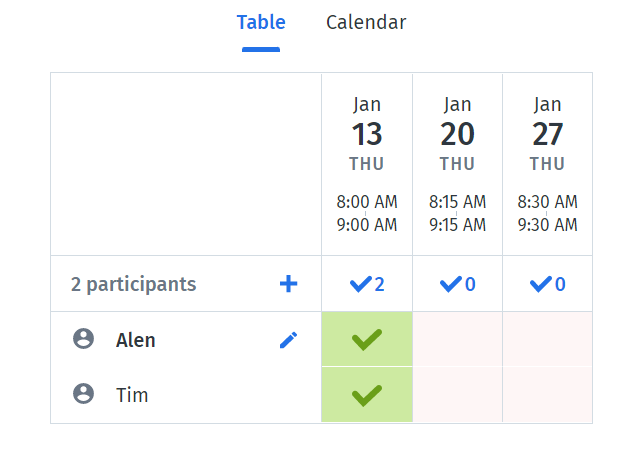Click the plus icon to add participant

pyautogui.click(x=288, y=284)
